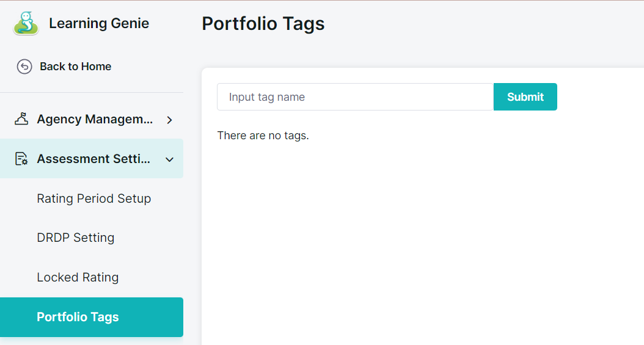Focus the Input tag name field

355,97
